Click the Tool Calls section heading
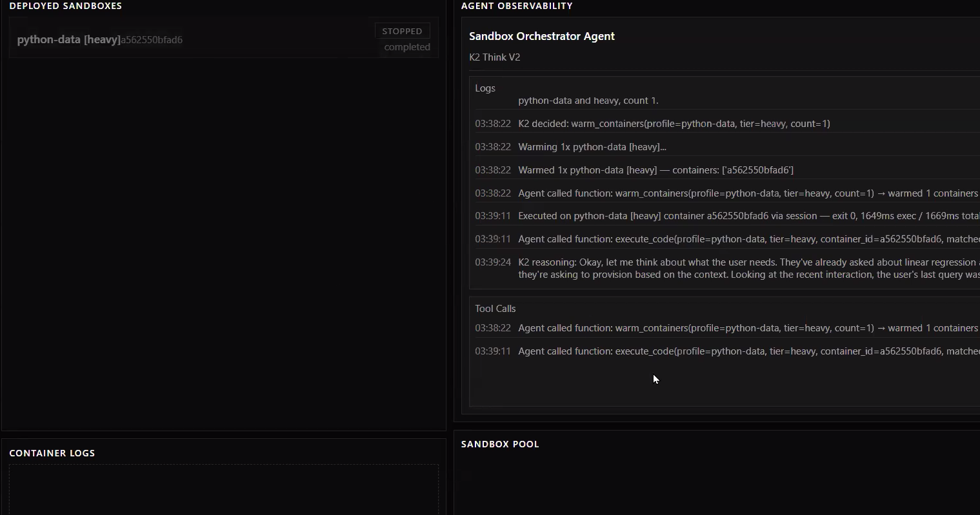Viewport: 980px width, 515px height. (495, 309)
